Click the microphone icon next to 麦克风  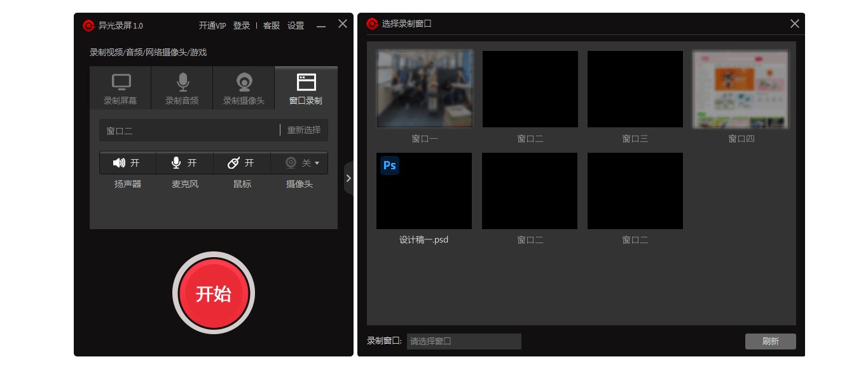[176, 163]
